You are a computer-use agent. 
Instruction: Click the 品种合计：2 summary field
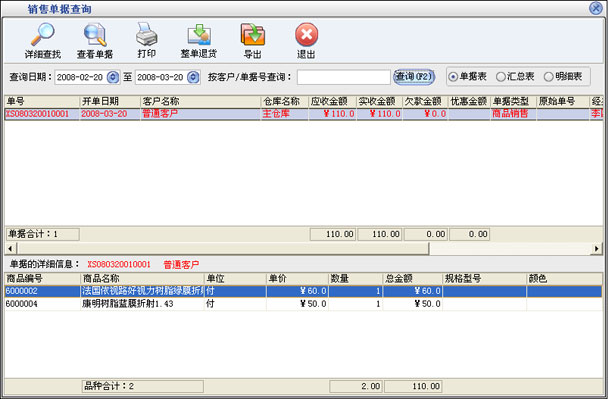[142, 387]
